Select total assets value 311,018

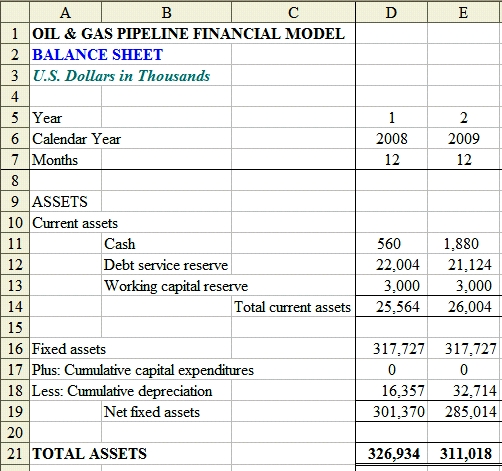463,454
